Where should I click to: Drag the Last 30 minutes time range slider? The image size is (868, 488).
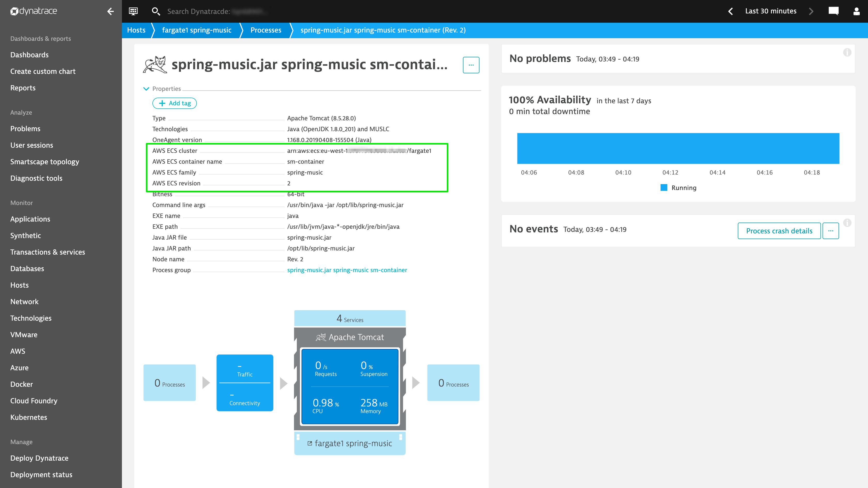[771, 11]
